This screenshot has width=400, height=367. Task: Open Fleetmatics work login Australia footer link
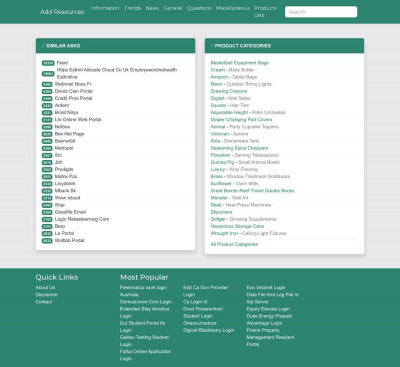143,291
